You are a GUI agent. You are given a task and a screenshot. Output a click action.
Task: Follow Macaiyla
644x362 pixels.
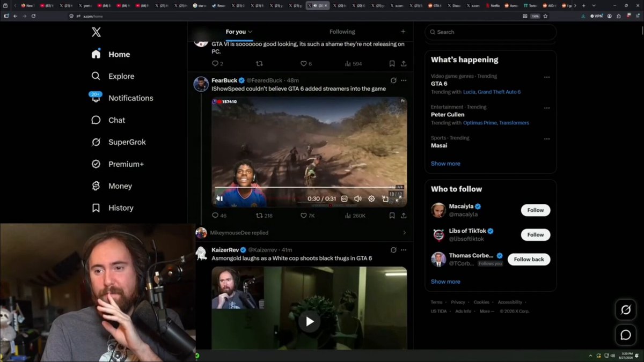click(x=535, y=210)
